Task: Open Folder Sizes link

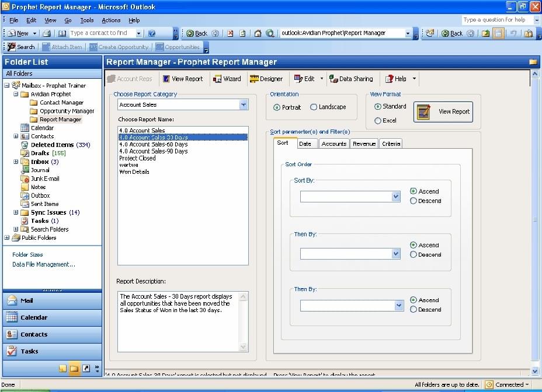Action: (x=27, y=254)
